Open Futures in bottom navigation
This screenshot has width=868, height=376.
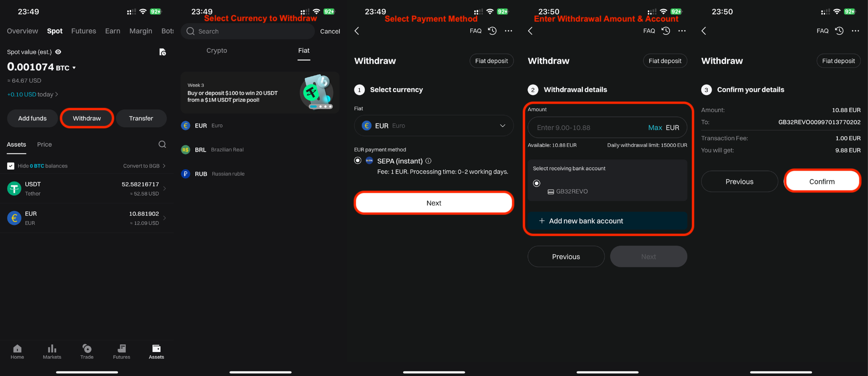122,352
